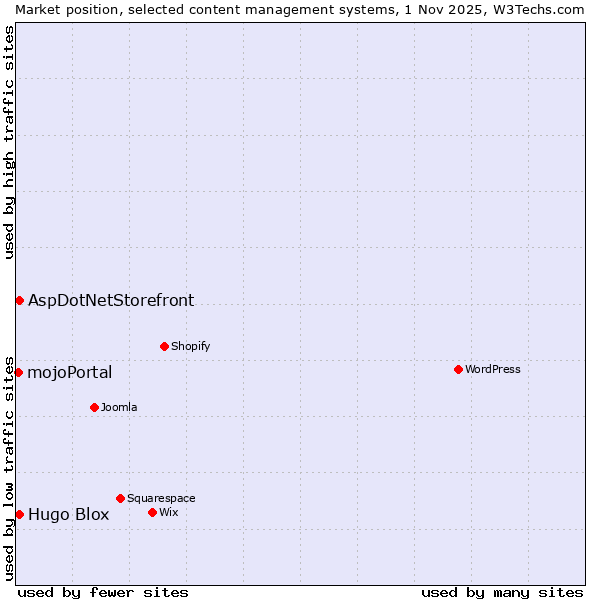Click the WordPress text label

[492, 369]
